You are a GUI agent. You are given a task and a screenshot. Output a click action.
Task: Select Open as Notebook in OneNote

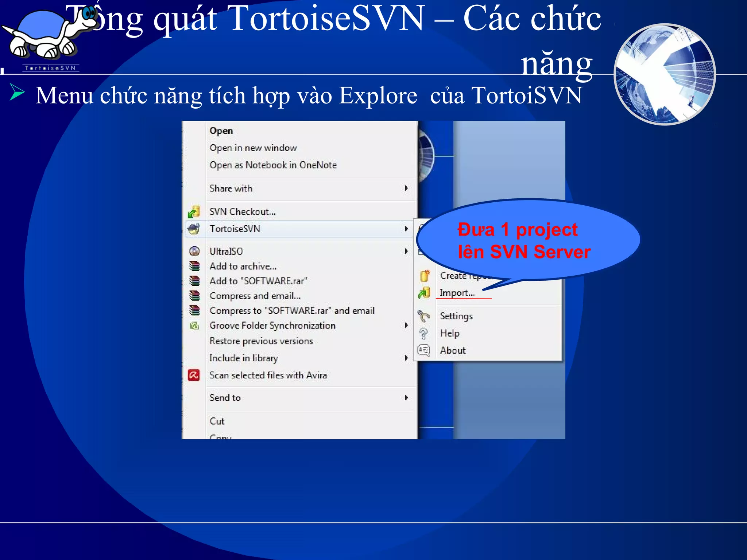point(273,165)
